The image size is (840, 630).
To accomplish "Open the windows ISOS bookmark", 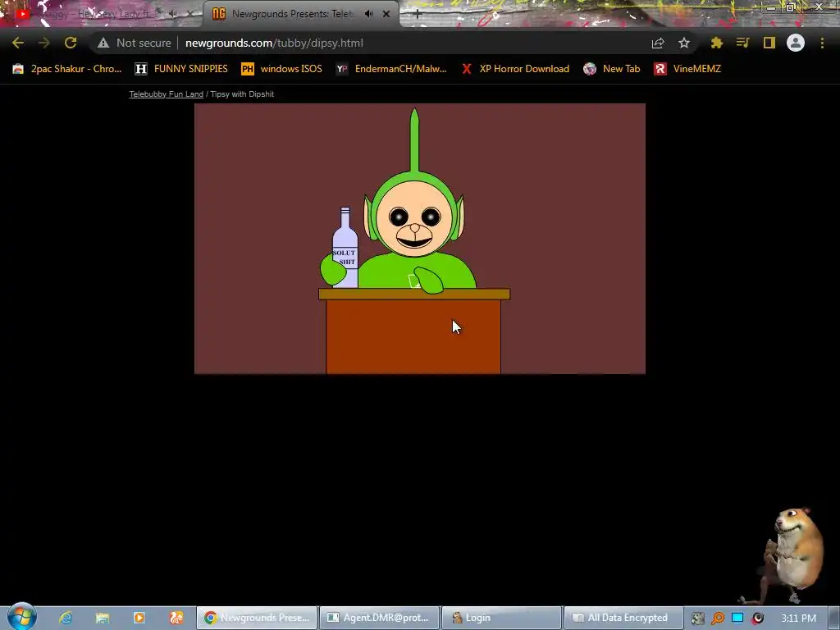I will pos(282,69).
